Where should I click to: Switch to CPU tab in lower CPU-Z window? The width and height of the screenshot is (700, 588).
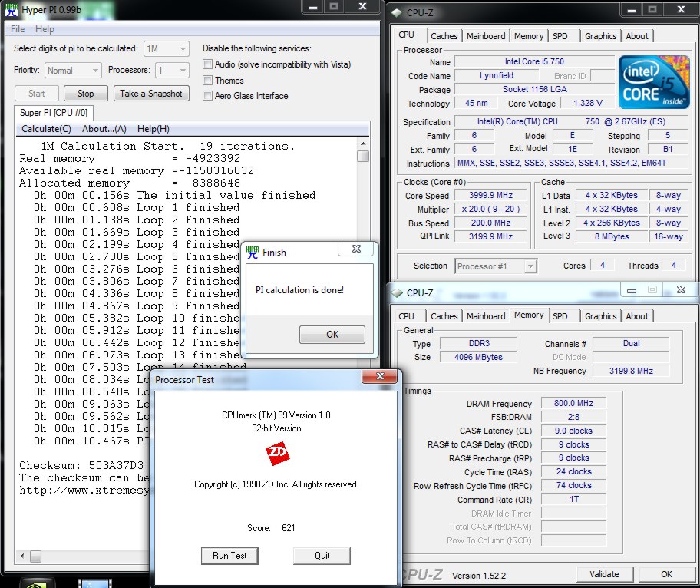point(406,316)
